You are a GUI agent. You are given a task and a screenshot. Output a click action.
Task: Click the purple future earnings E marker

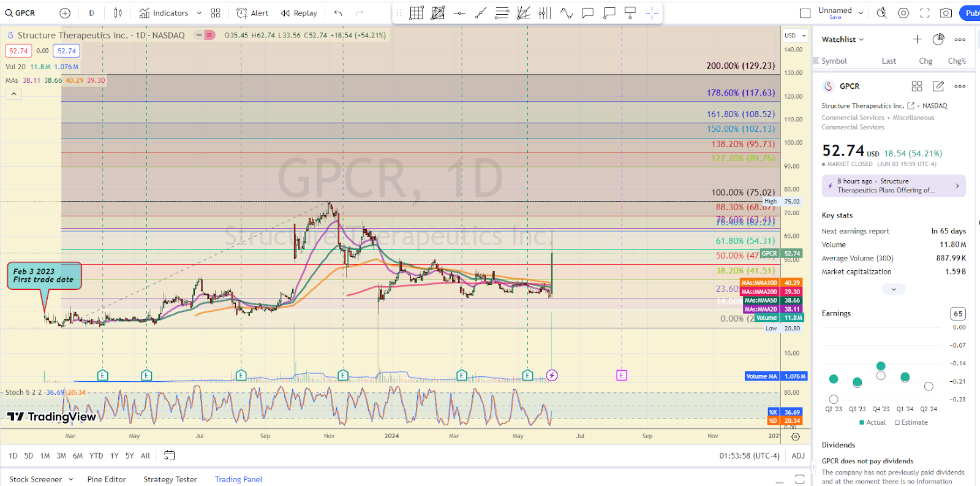(622, 375)
